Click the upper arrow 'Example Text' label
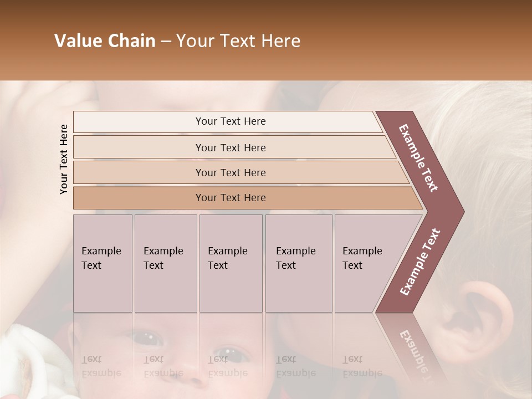The height and width of the screenshot is (399, 532). (x=418, y=158)
